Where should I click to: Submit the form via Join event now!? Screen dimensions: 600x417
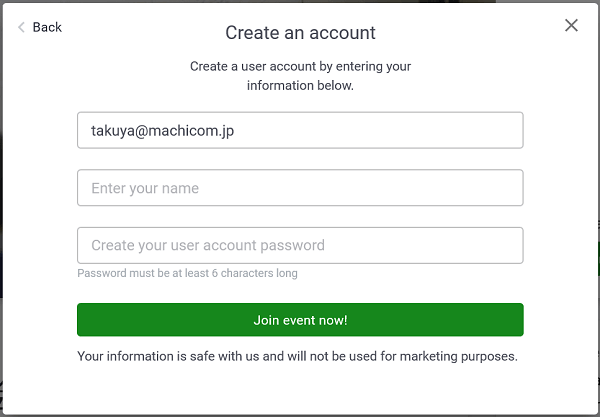tap(300, 320)
